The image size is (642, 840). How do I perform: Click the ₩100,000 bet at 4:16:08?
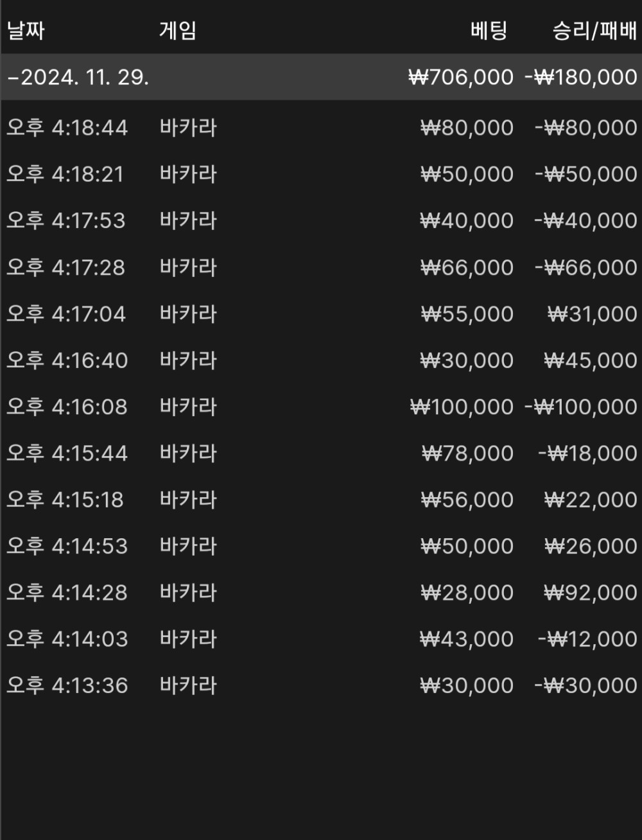(462, 407)
